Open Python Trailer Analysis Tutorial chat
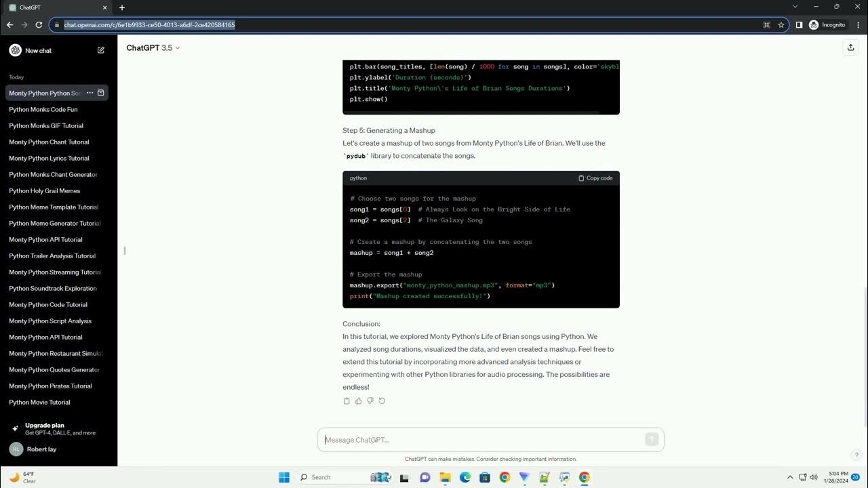The width and height of the screenshot is (868, 488). click(x=57, y=256)
